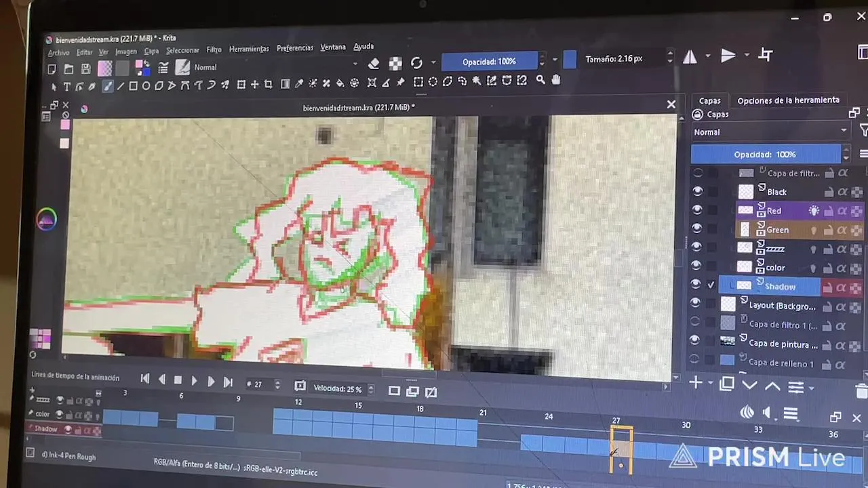Select the fill bucket tool

340,83
